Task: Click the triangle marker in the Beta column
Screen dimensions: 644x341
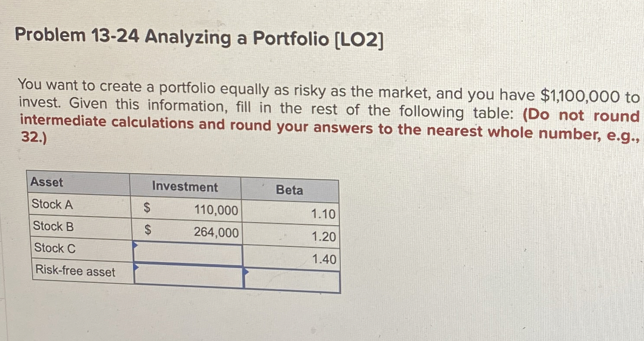Action: [246, 272]
